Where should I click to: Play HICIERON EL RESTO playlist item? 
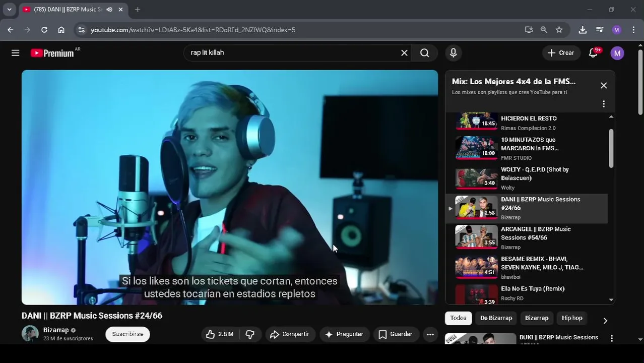[x=526, y=122]
